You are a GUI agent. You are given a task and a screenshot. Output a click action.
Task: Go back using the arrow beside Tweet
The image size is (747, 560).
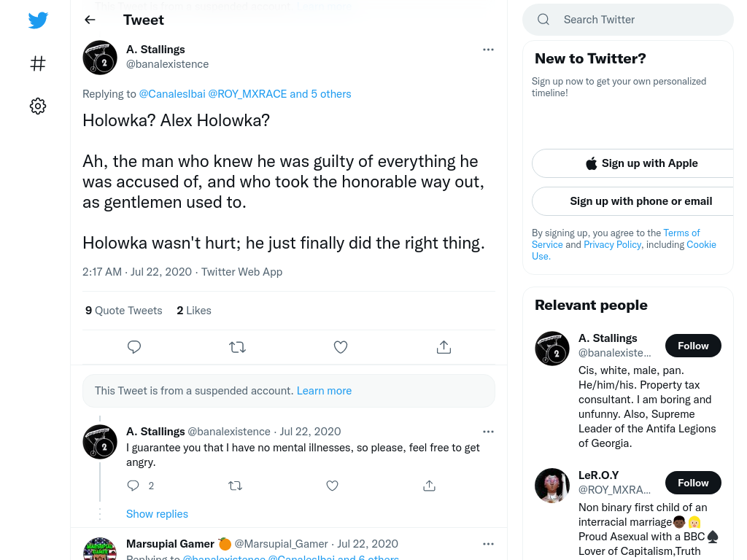pyautogui.click(x=90, y=20)
